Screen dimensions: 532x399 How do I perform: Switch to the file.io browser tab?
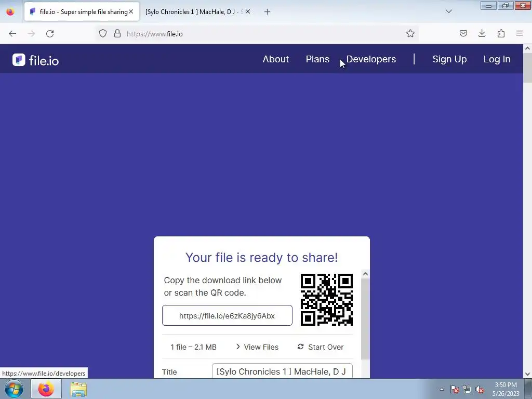(x=82, y=12)
